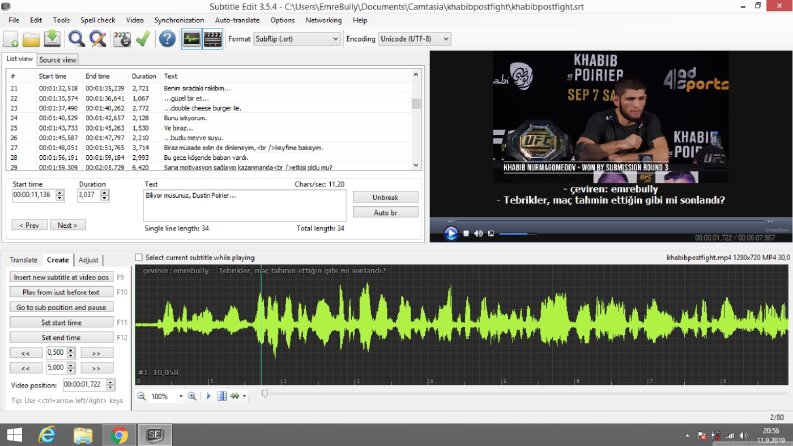Image resolution: width=793 pixels, height=446 pixels.
Task: Click the waveform film-strip icon
Action: click(222, 396)
